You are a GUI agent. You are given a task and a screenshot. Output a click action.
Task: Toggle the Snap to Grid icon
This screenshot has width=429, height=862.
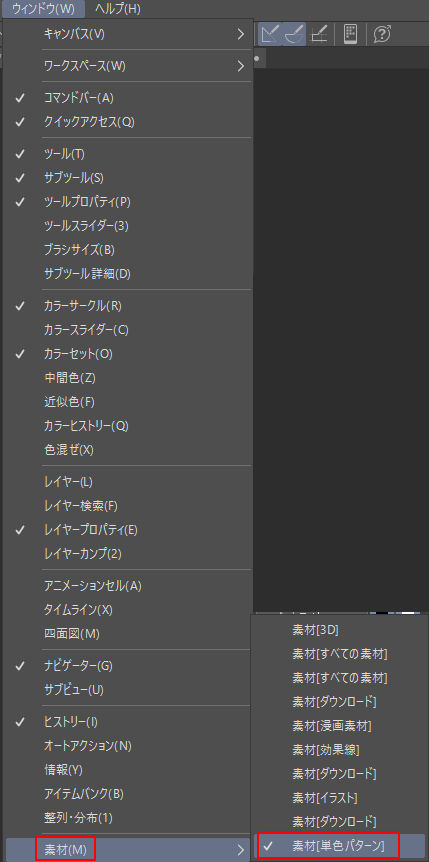[x=319, y=34]
